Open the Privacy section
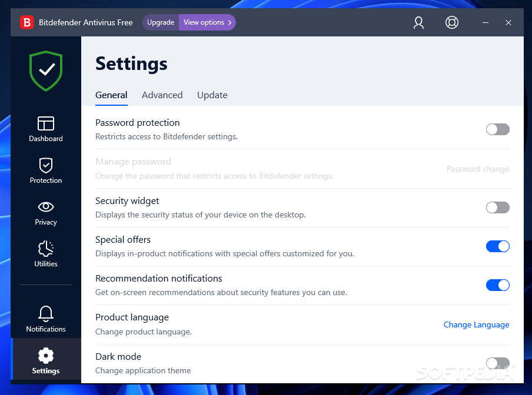The width and height of the screenshot is (532, 395). (45, 213)
